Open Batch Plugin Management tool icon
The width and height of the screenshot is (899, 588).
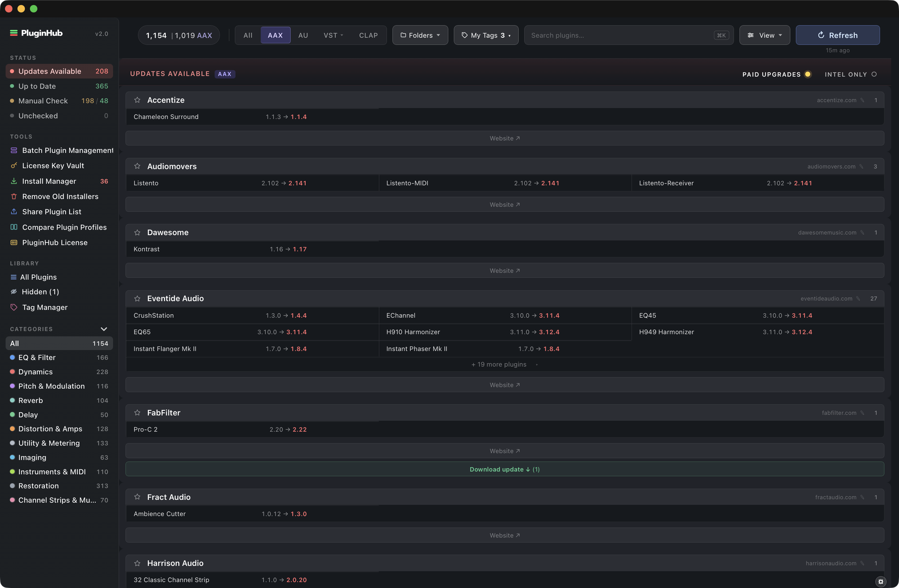[x=14, y=150]
